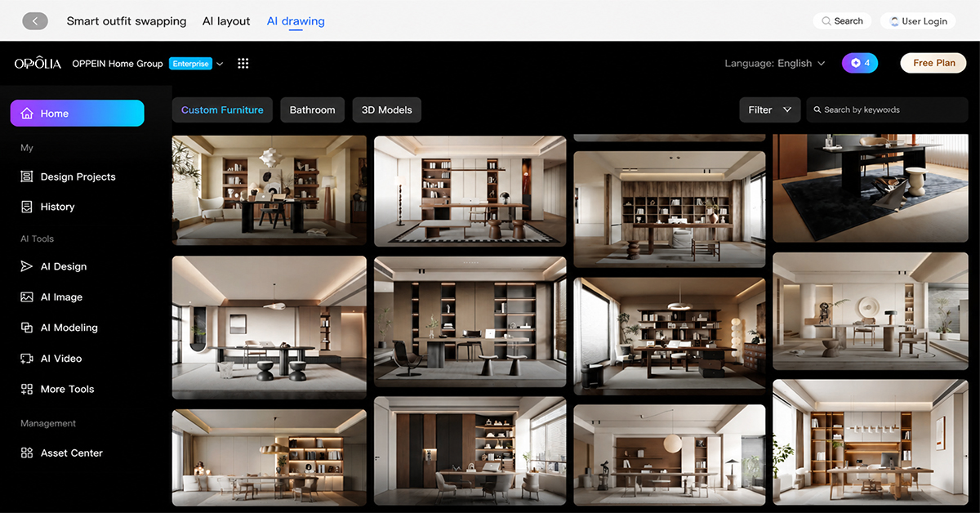Click the User Login avatar icon
Image resolution: width=980 pixels, height=513 pixels.
894,21
